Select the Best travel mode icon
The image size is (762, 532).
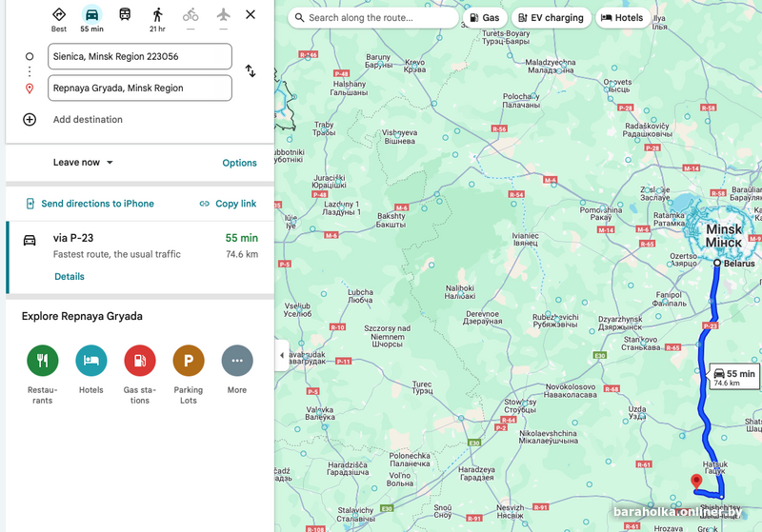click(x=59, y=15)
